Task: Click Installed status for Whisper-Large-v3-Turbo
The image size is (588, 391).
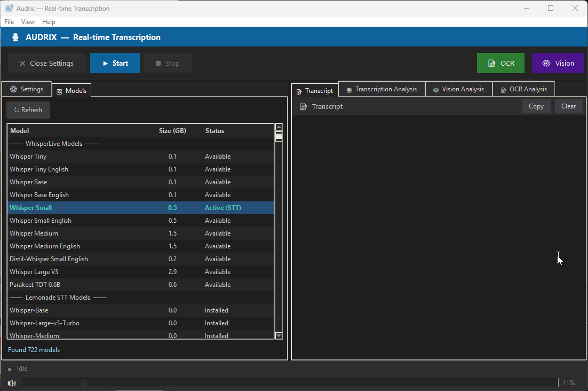Action: click(217, 323)
